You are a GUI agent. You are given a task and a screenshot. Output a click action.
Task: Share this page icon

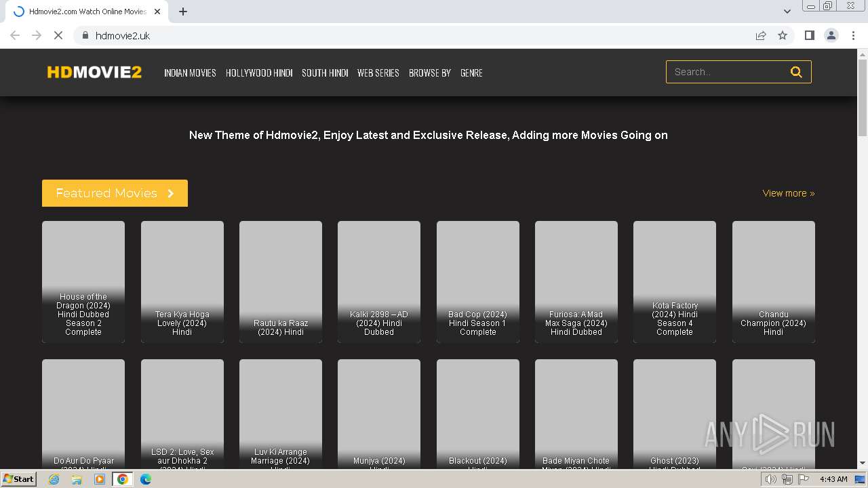761,35
